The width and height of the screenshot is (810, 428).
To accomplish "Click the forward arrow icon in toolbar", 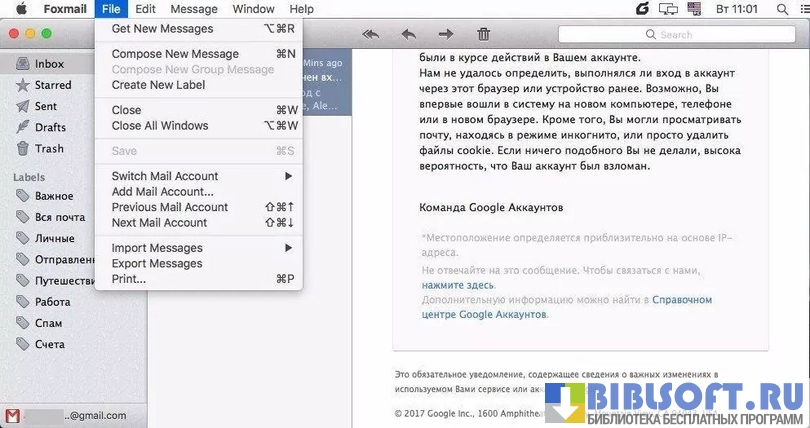I will (446, 34).
